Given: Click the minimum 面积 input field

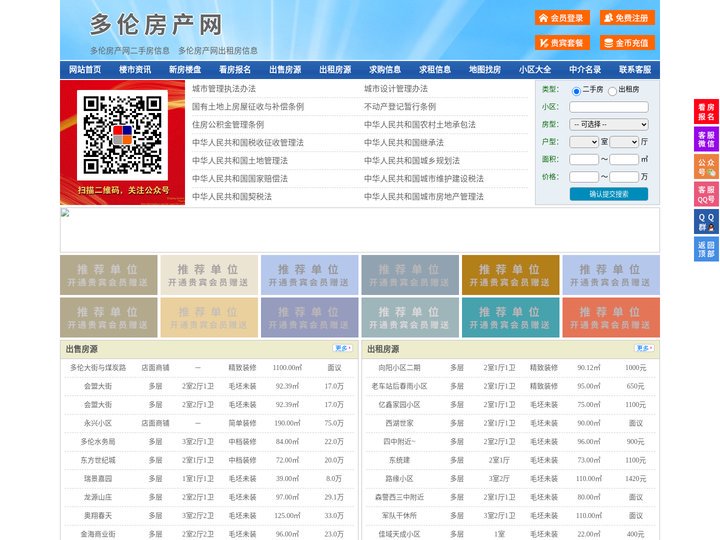Looking at the screenshot, I should [x=584, y=159].
